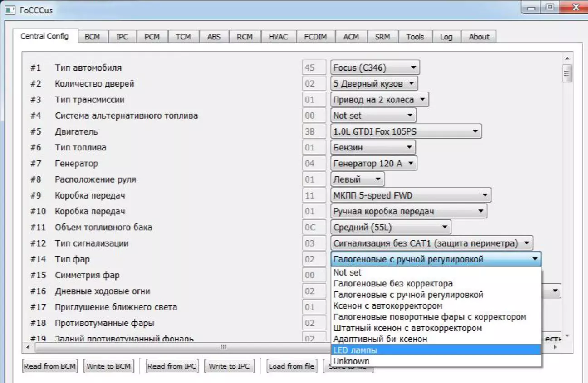Click the Read from BCM button

point(50,366)
